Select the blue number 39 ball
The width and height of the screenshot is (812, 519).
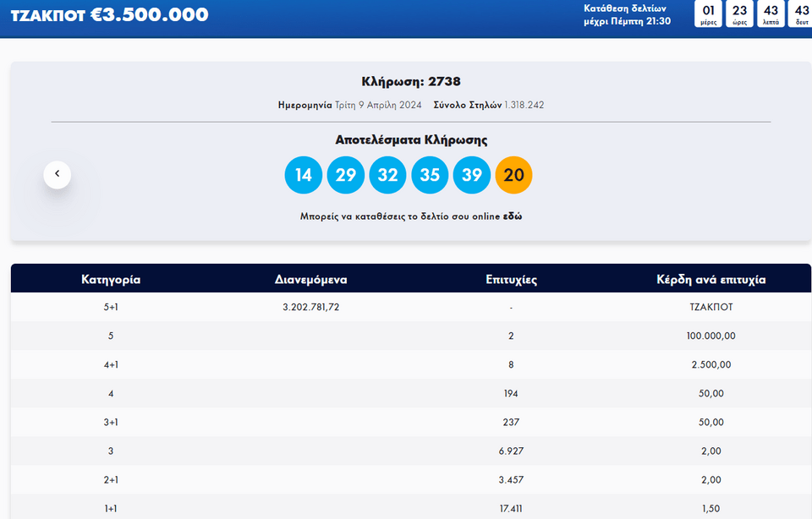click(x=472, y=175)
